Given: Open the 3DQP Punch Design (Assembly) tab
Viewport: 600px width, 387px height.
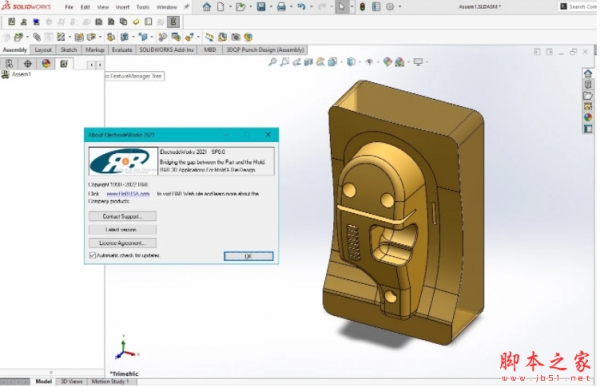Looking at the screenshot, I should pos(265,50).
